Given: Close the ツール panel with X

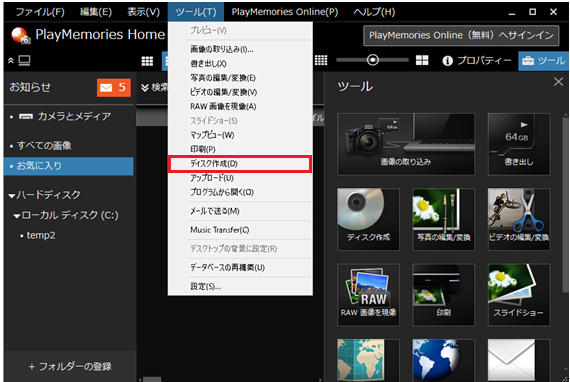Looking at the screenshot, I should point(558,82).
